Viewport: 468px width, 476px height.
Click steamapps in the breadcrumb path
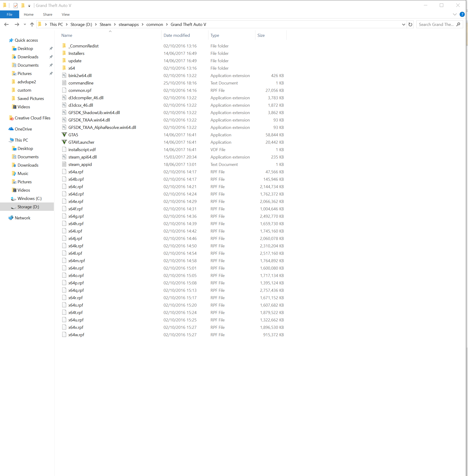coord(129,24)
